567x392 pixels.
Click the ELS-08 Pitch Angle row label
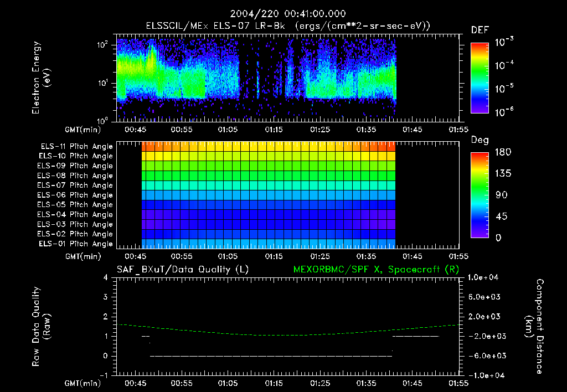[x=75, y=176]
